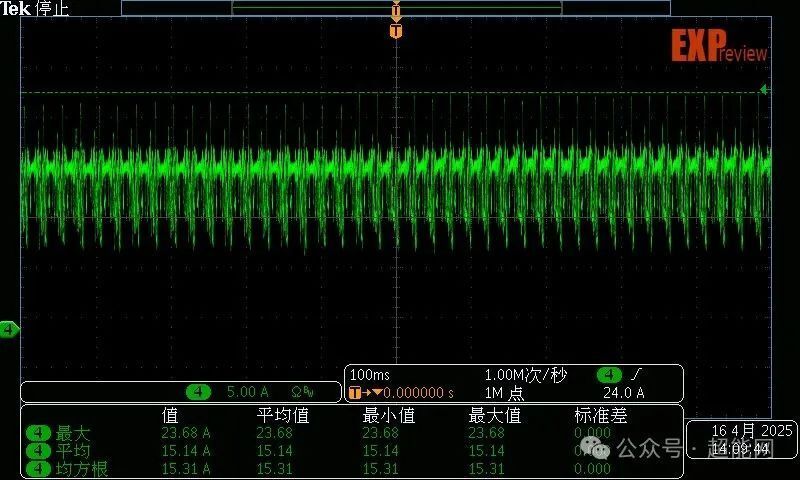
Task: Click the orange trigger position T marker
Action: [396, 32]
